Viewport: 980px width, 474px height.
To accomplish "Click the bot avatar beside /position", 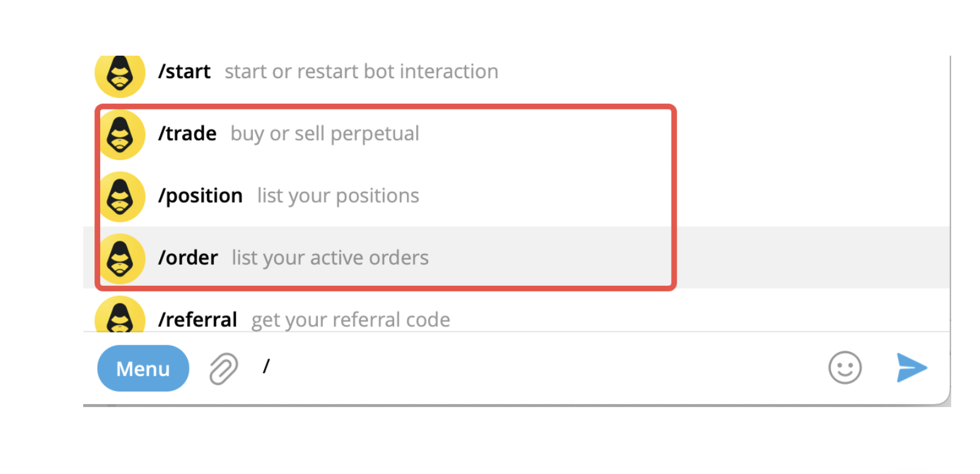I will (x=120, y=196).
